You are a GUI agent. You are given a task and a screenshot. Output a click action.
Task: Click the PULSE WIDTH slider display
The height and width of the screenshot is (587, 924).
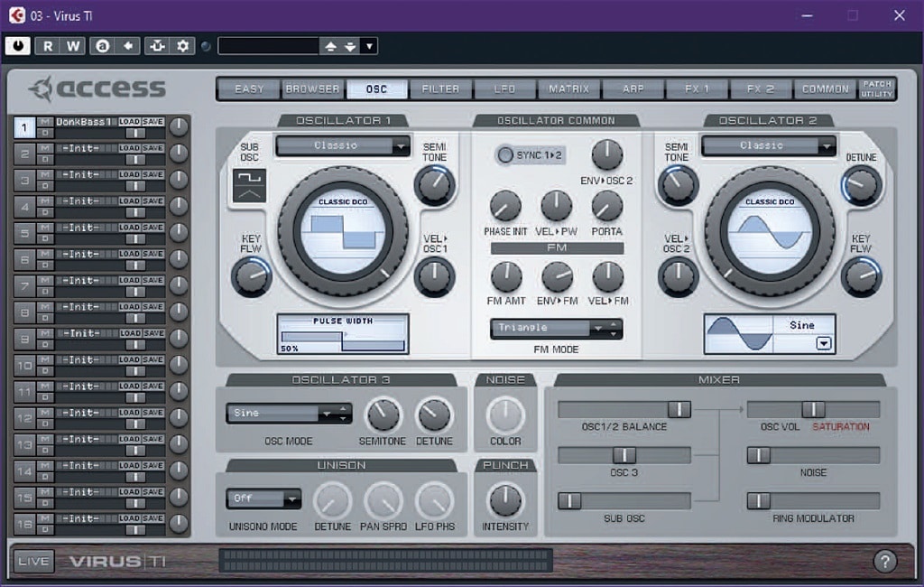pyautogui.click(x=343, y=334)
